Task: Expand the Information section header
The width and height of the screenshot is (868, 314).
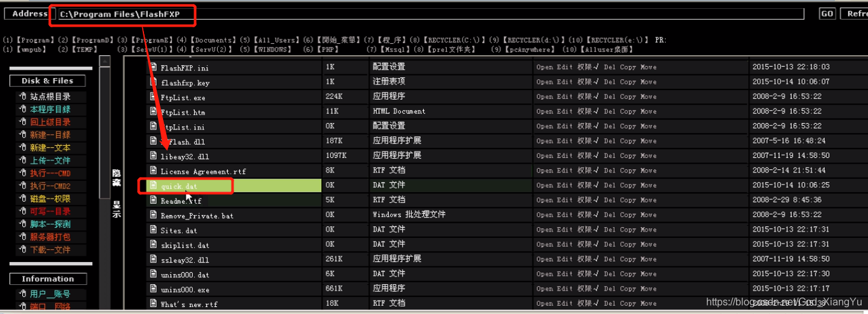Action: point(48,278)
